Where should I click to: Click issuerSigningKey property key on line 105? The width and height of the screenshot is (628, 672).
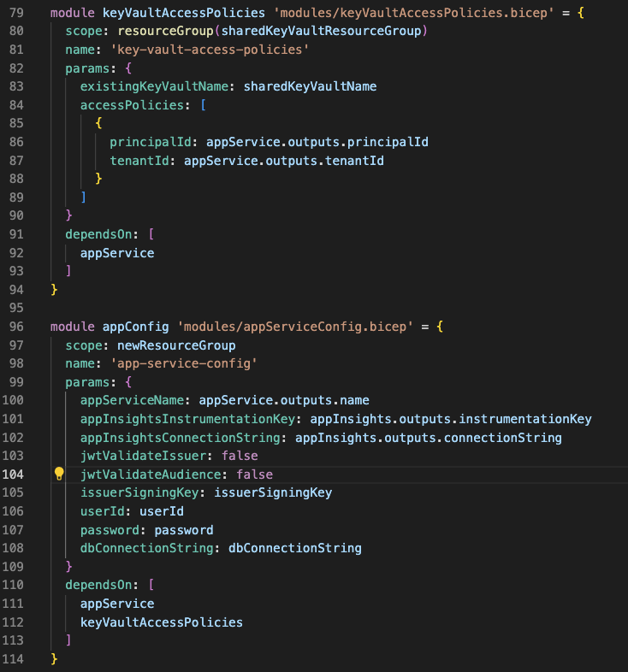point(139,492)
